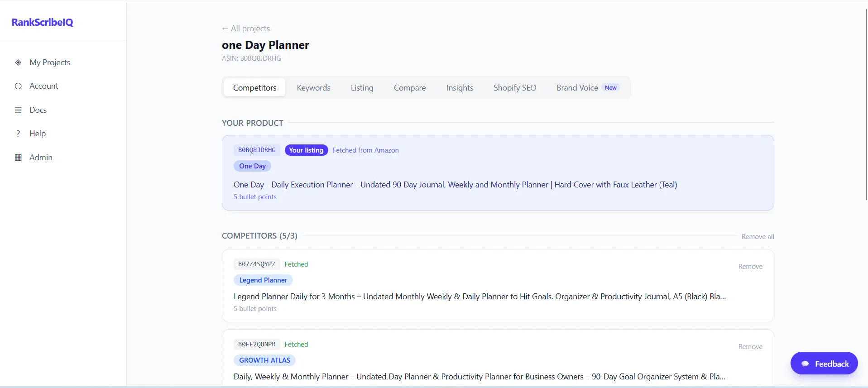Click the ASIN: B0BQ8JDRHG subtitle
This screenshot has width=868, height=388.
[x=251, y=58]
